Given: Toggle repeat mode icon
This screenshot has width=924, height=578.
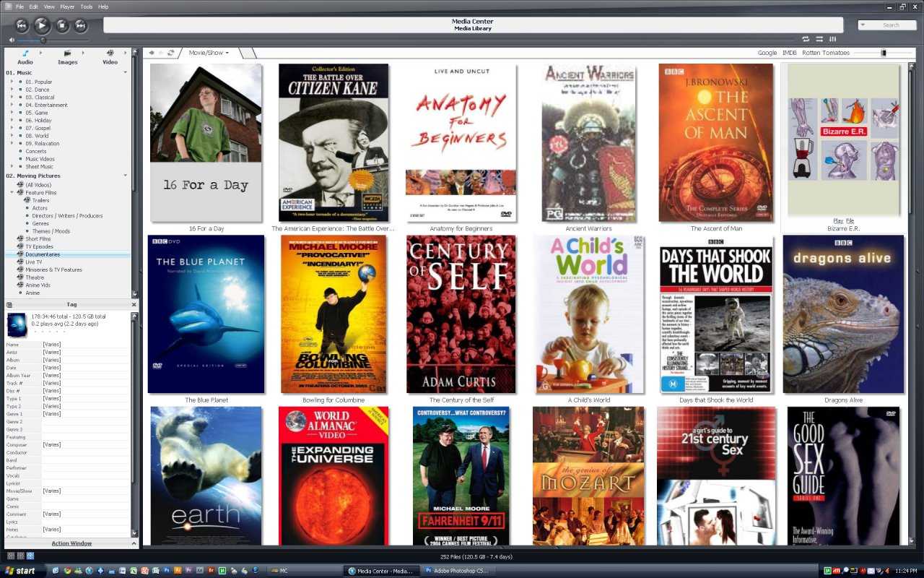Looking at the screenshot, I should (x=806, y=39).
